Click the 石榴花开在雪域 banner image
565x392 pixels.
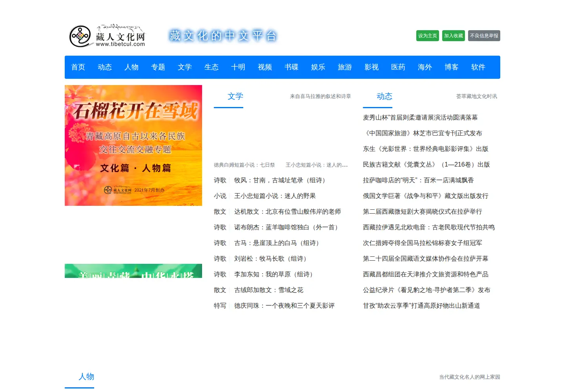(x=133, y=145)
